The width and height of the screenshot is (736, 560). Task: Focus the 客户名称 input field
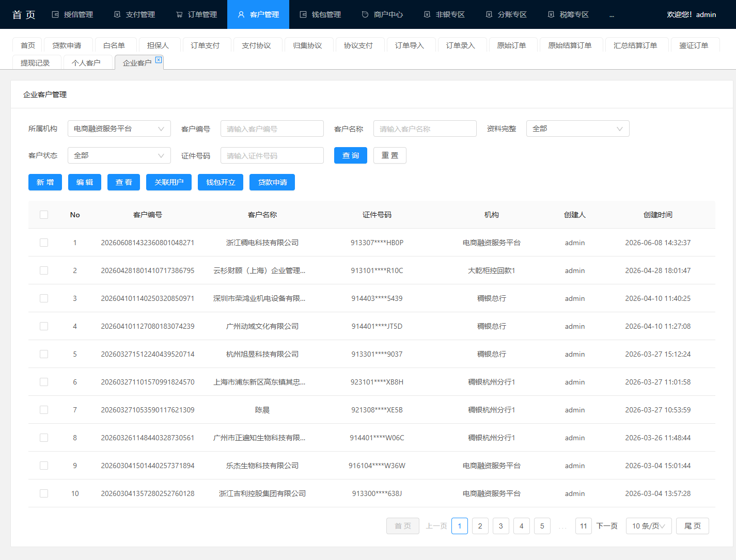pyautogui.click(x=425, y=129)
